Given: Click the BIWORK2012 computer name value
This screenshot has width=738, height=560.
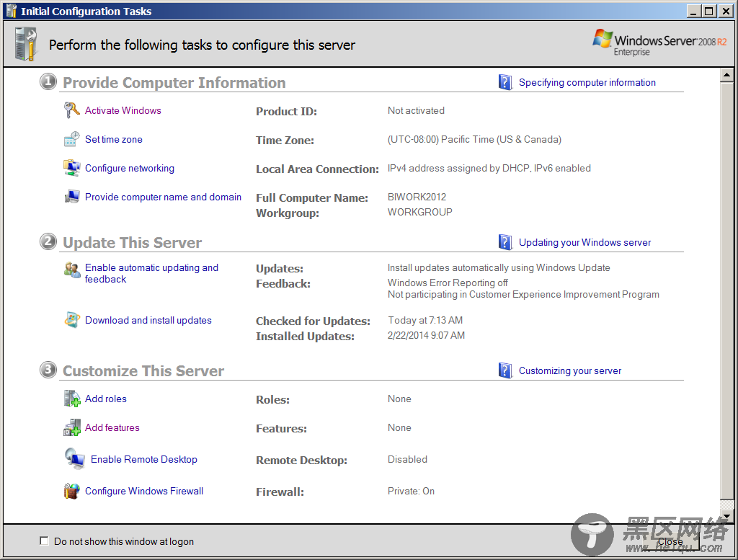Looking at the screenshot, I should point(417,197).
